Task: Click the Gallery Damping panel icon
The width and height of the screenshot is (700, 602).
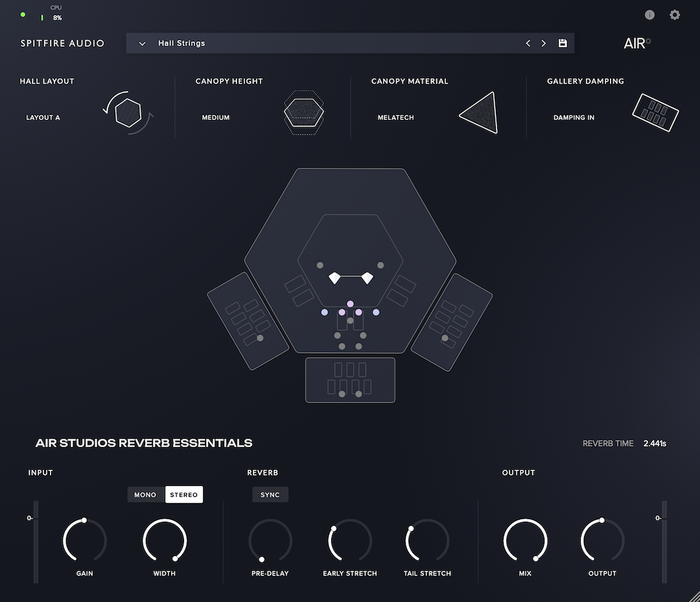Action: coord(655,113)
